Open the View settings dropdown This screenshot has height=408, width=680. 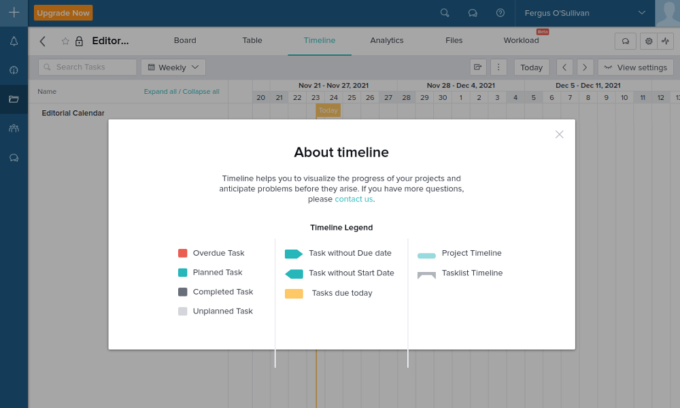pyautogui.click(x=638, y=67)
